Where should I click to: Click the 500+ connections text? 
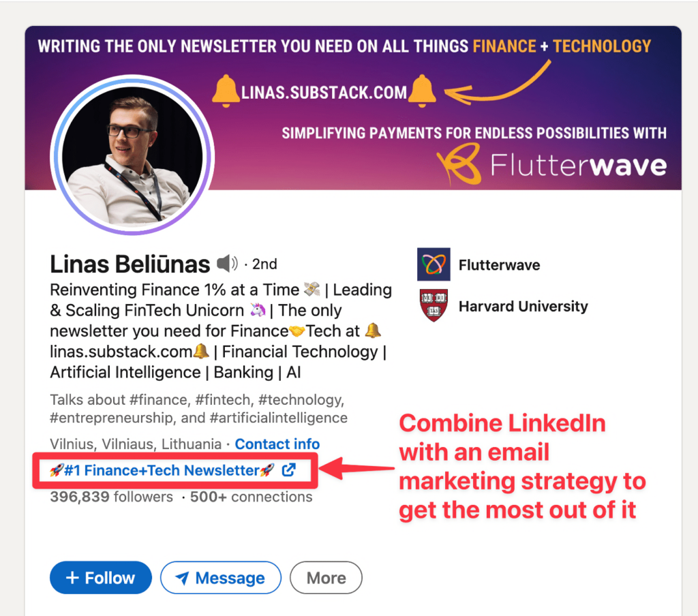[251, 497]
